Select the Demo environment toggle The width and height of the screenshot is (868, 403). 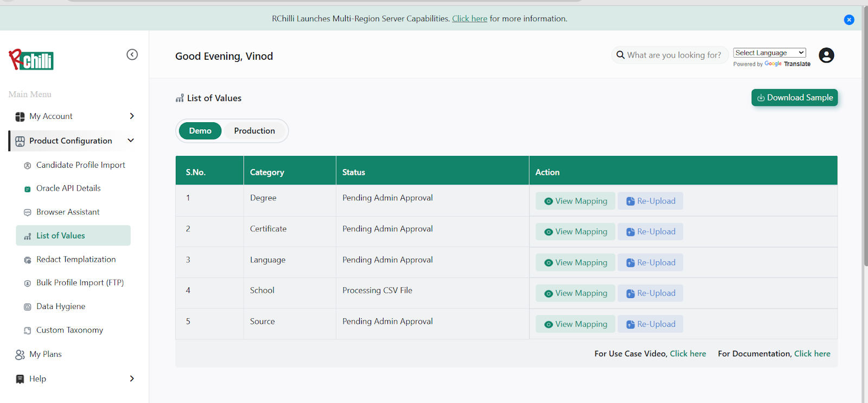[200, 131]
